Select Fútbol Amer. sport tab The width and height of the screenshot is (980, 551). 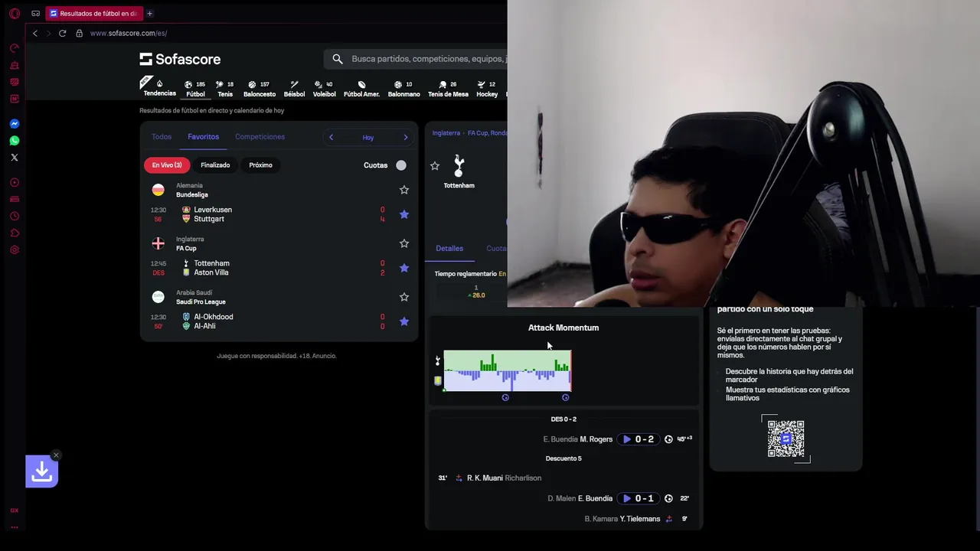pos(361,89)
